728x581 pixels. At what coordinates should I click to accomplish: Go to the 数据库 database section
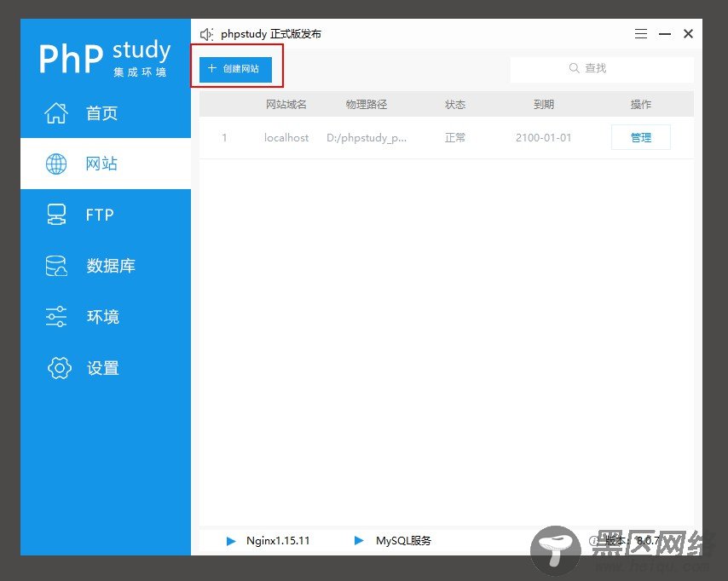[x=106, y=266]
